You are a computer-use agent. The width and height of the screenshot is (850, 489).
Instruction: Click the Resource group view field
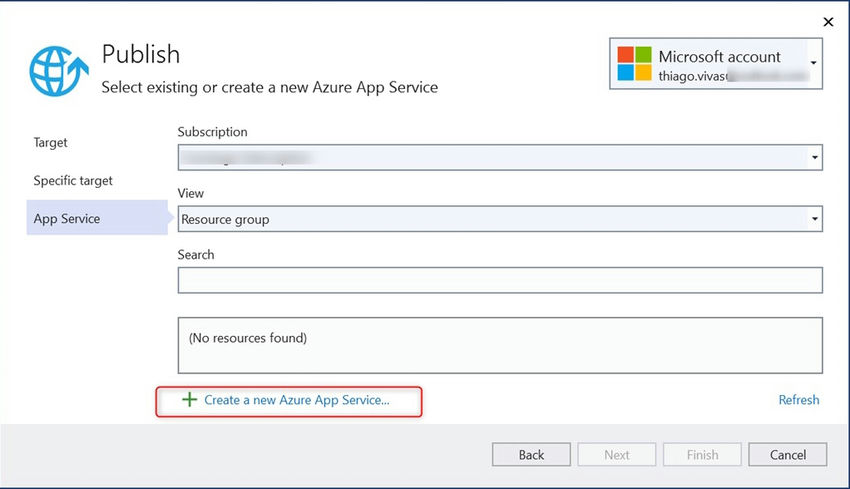[x=490, y=219]
